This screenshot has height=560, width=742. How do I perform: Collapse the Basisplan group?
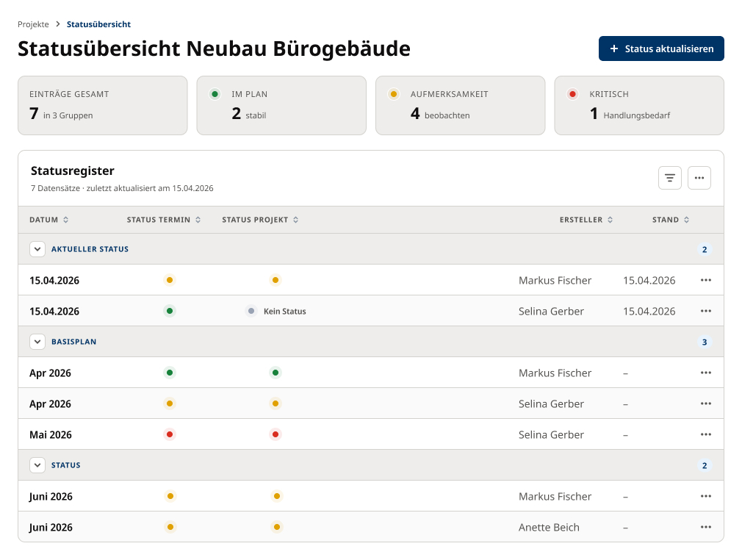[x=37, y=342]
